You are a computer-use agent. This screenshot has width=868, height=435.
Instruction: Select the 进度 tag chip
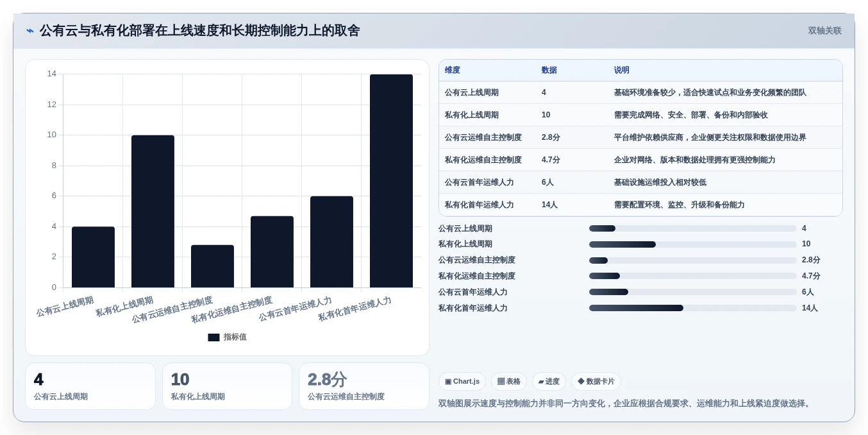pos(549,381)
